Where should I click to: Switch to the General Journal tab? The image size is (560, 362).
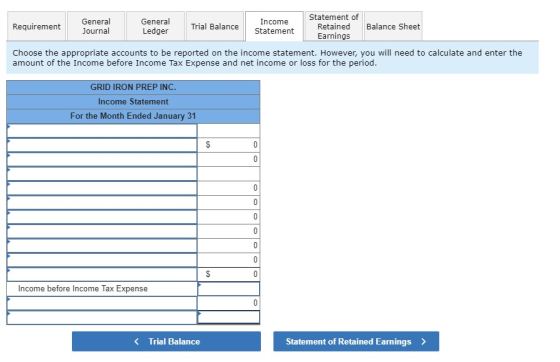click(x=96, y=26)
